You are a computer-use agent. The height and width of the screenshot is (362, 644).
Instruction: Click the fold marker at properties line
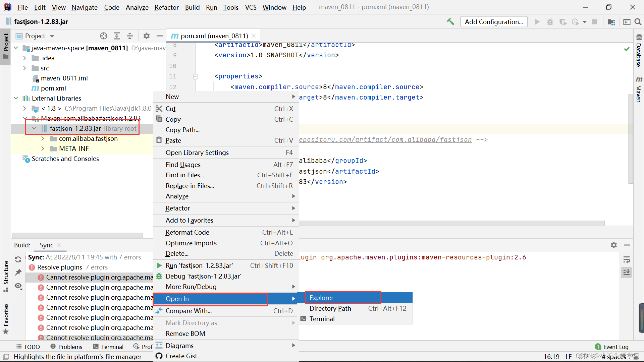[196, 77]
